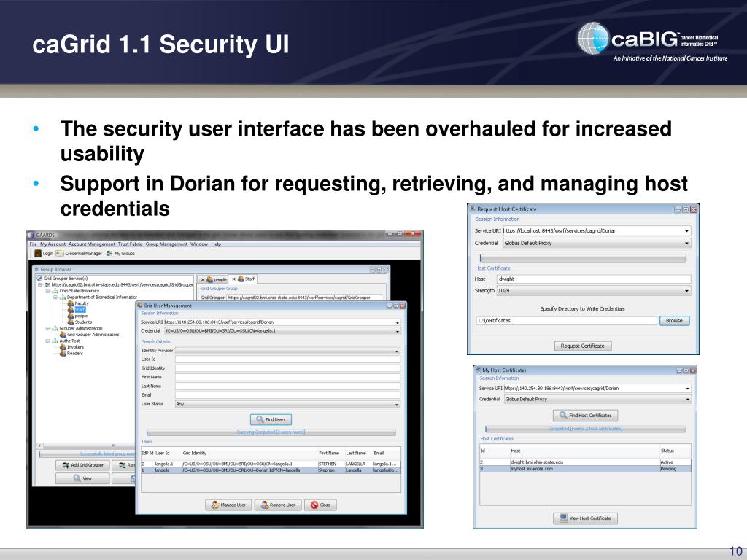Open Service URI dropdown in Grid User Management

click(398, 322)
